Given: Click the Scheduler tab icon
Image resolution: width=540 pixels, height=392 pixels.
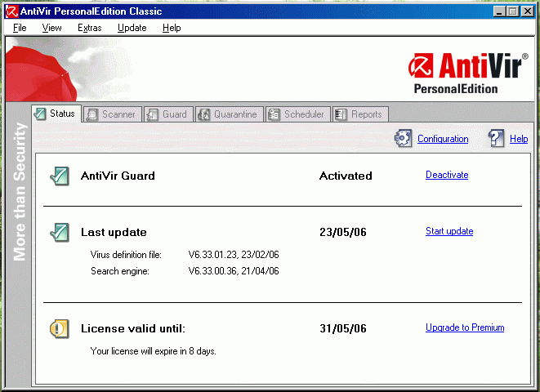Looking at the screenshot, I should click(x=274, y=114).
